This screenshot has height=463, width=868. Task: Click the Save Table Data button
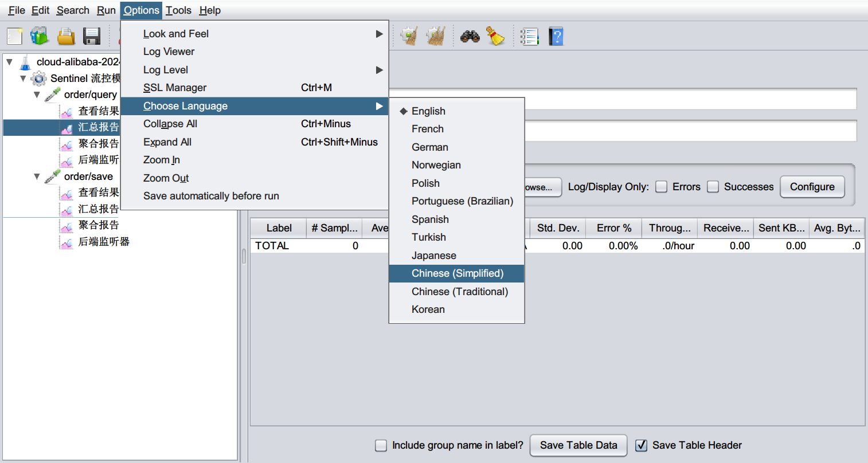578,445
